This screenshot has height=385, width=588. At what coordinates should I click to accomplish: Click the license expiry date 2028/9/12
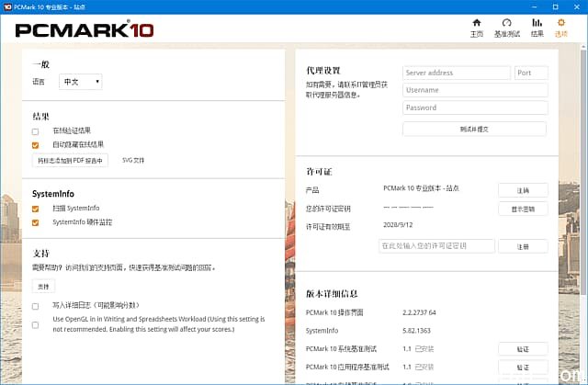pyautogui.click(x=398, y=225)
